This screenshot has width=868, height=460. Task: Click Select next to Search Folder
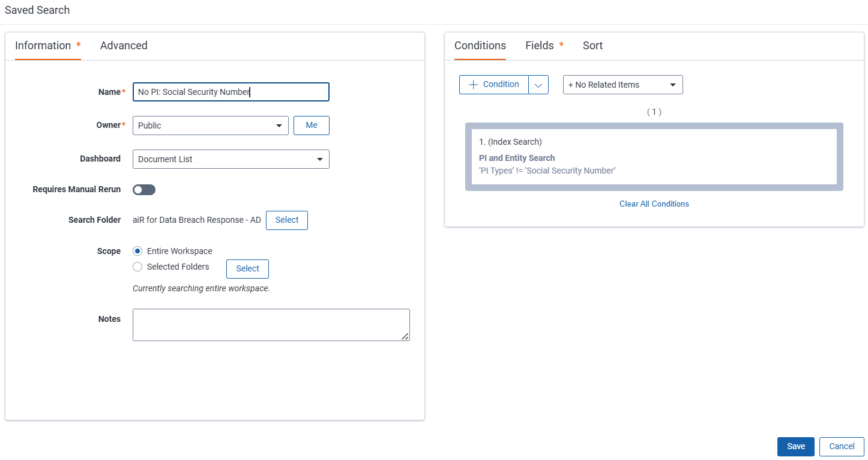287,220
